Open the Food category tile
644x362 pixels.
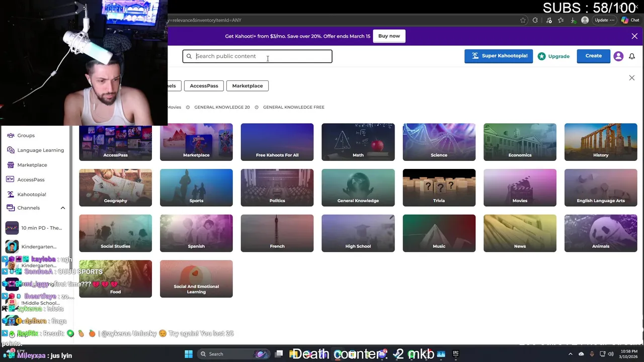pos(115,279)
